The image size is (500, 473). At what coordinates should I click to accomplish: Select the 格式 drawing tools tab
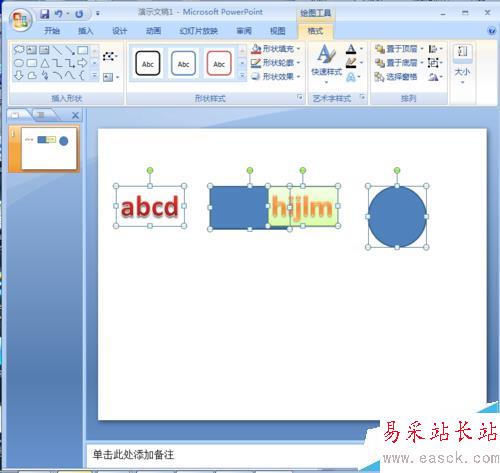click(x=315, y=31)
